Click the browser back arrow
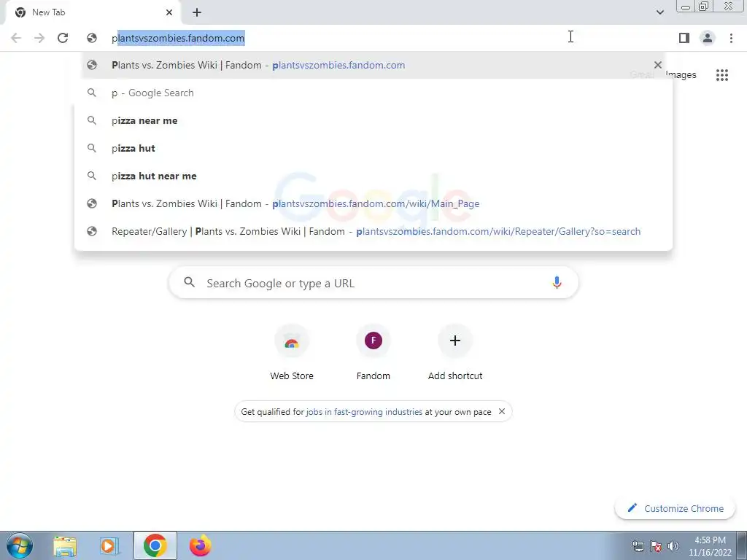 click(x=16, y=38)
